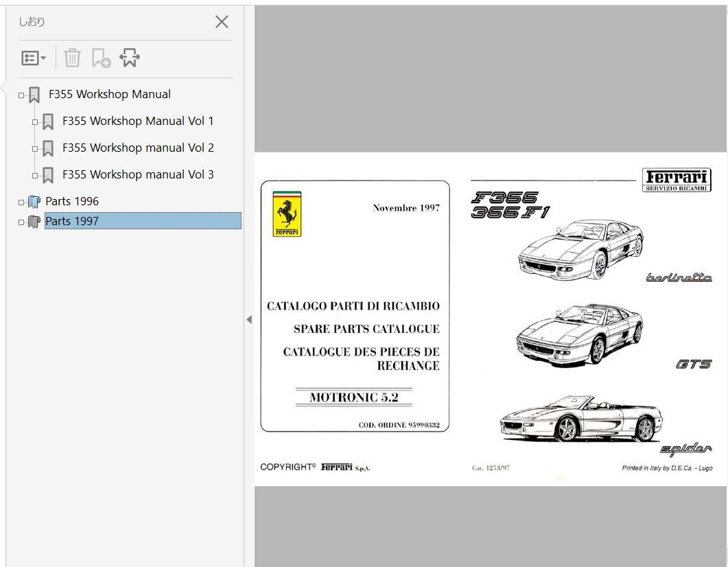Close the bookmarks panel
Screen dimensions: 728x567
222,22
